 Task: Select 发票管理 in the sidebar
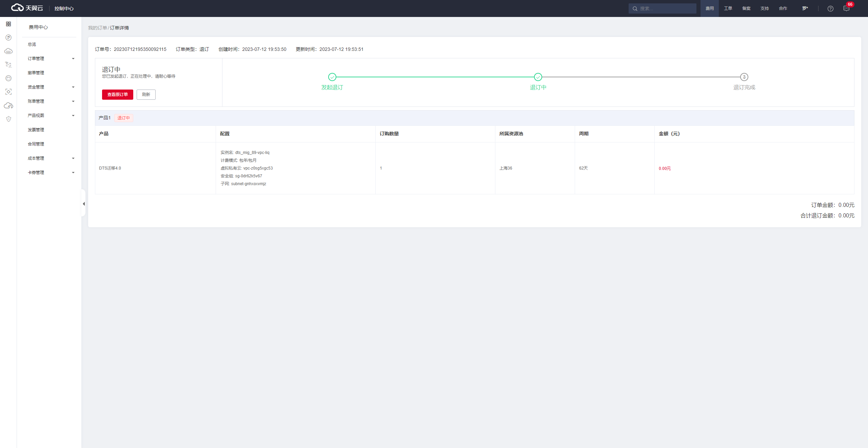click(x=36, y=130)
